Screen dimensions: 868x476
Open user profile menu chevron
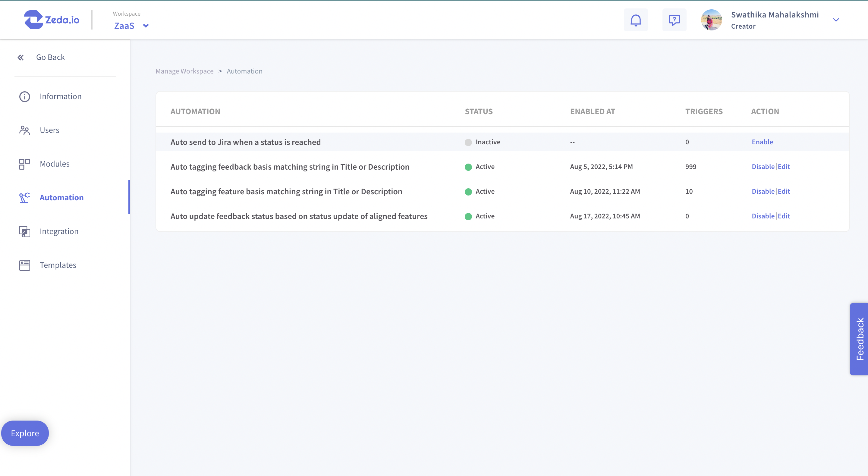click(x=836, y=20)
